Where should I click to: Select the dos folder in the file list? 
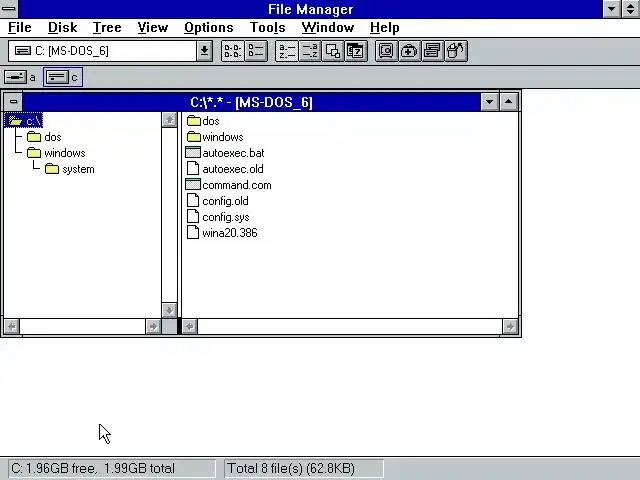coord(203,121)
